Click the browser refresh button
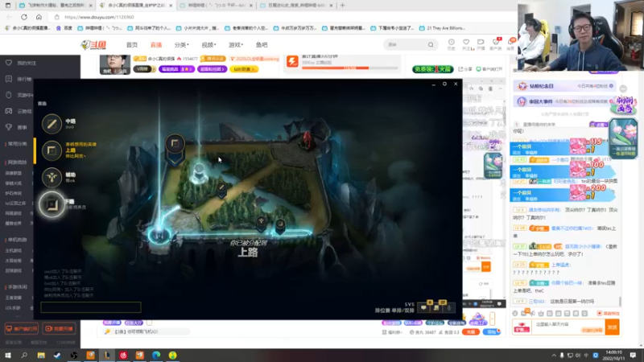Image resolution: width=644 pixels, height=362 pixels. (x=24, y=17)
